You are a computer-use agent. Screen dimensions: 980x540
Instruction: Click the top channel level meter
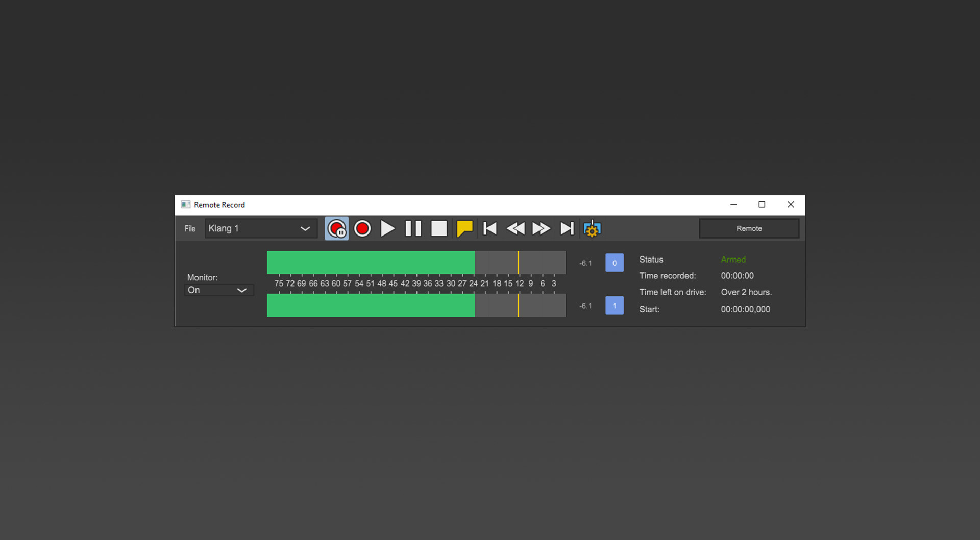click(416, 263)
